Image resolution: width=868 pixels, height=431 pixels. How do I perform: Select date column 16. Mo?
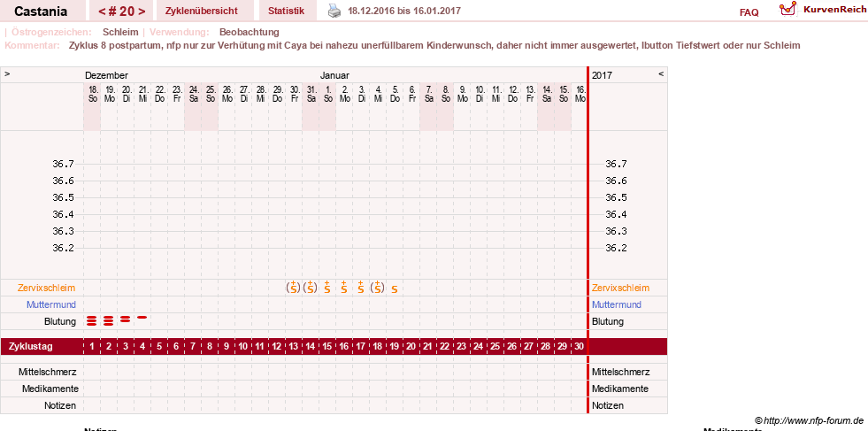click(580, 94)
